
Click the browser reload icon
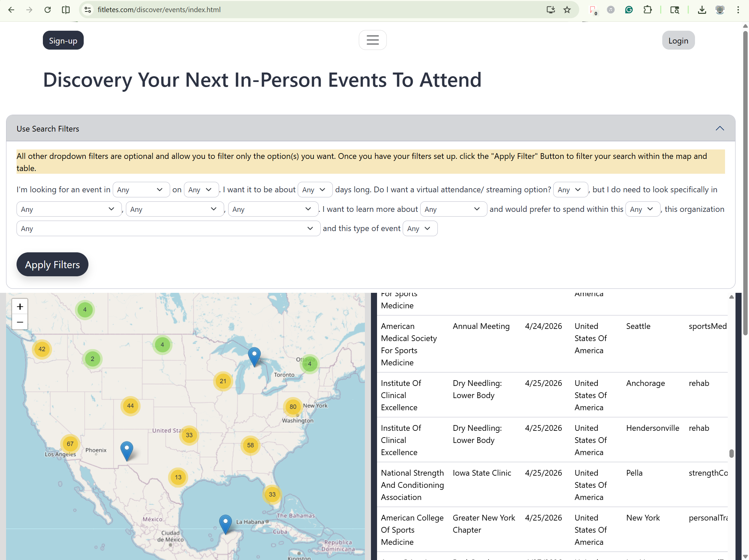[x=47, y=10]
